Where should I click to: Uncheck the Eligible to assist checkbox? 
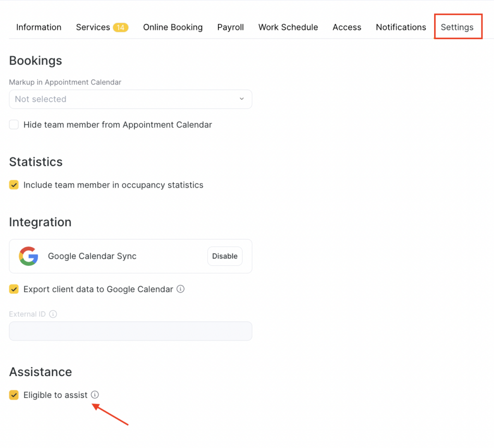14,395
